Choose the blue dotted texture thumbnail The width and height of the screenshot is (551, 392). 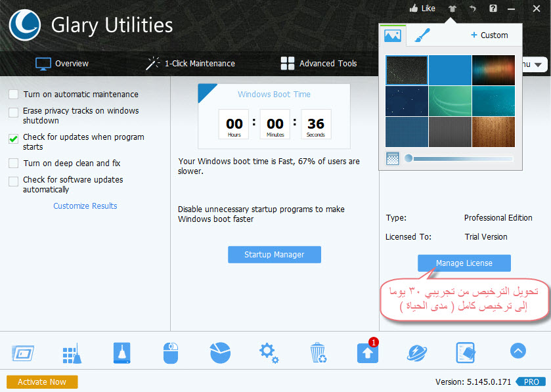click(407, 132)
